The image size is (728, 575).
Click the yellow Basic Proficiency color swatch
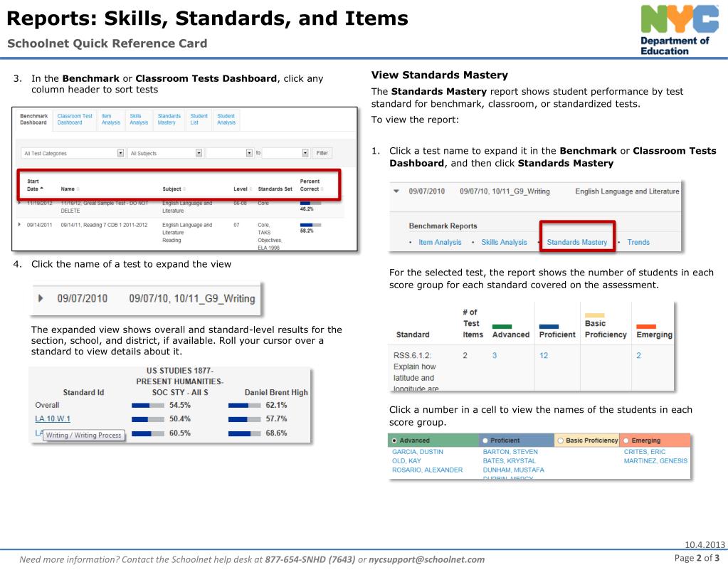point(594,315)
